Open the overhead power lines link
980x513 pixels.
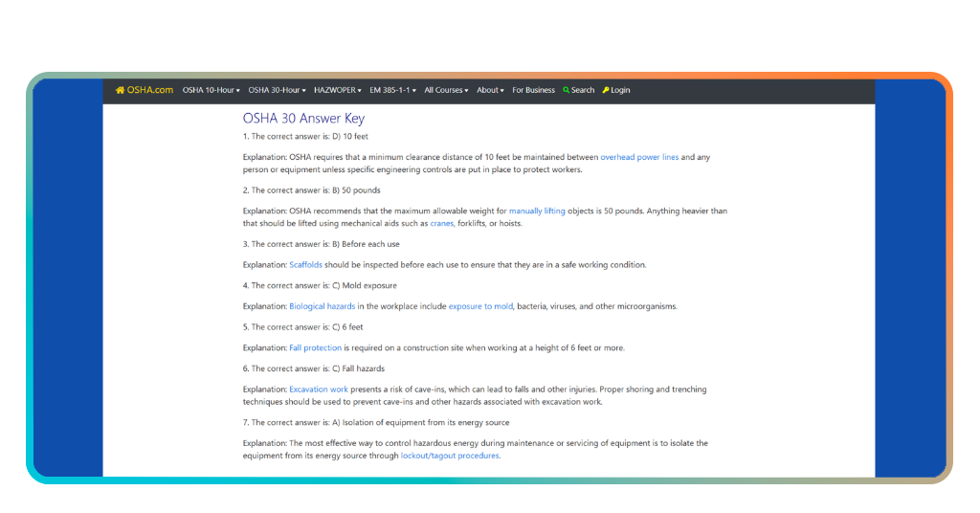tap(639, 157)
